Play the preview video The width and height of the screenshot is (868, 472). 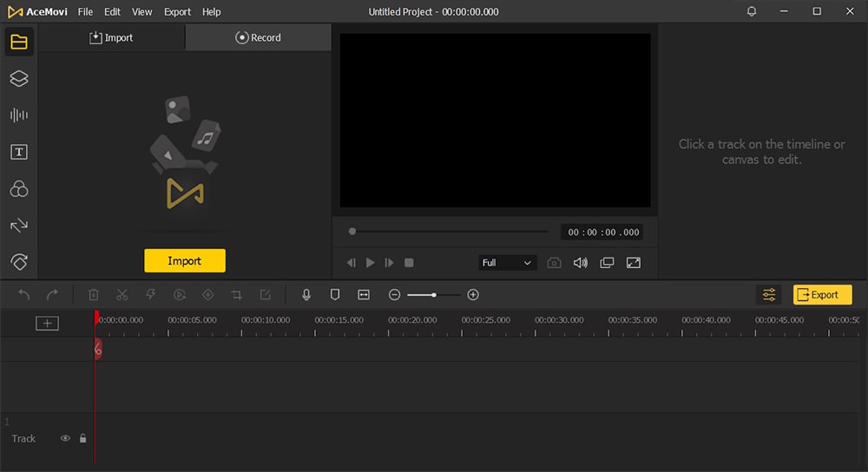pyautogui.click(x=371, y=263)
